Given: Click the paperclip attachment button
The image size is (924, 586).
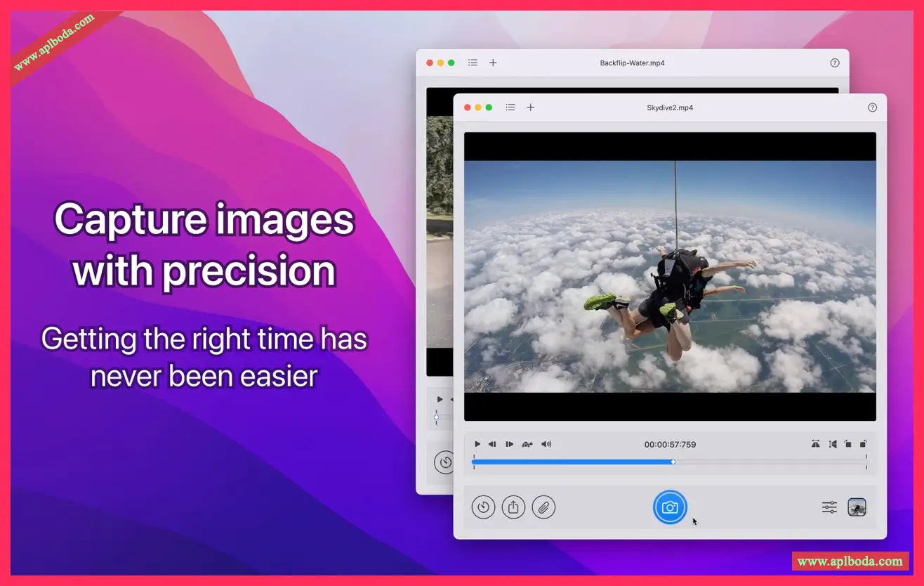Looking at the screenshot, I should tap(543, 507).
